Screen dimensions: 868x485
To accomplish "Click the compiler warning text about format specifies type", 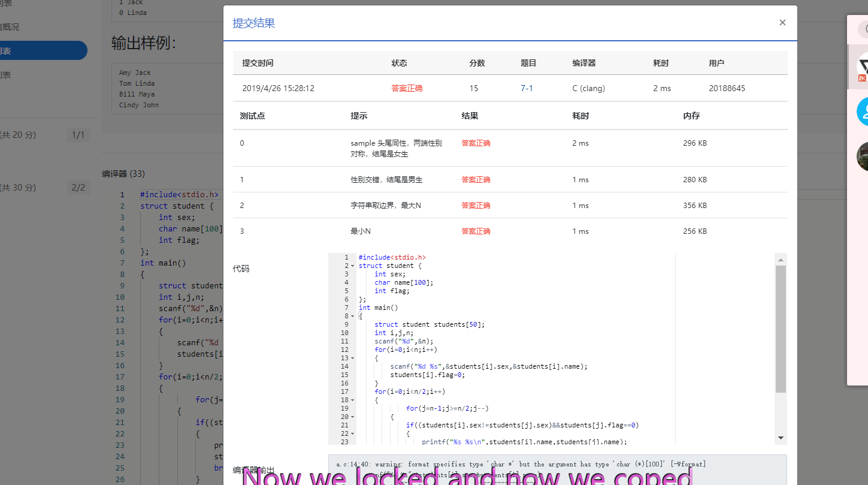I will [x=521, y=464].
